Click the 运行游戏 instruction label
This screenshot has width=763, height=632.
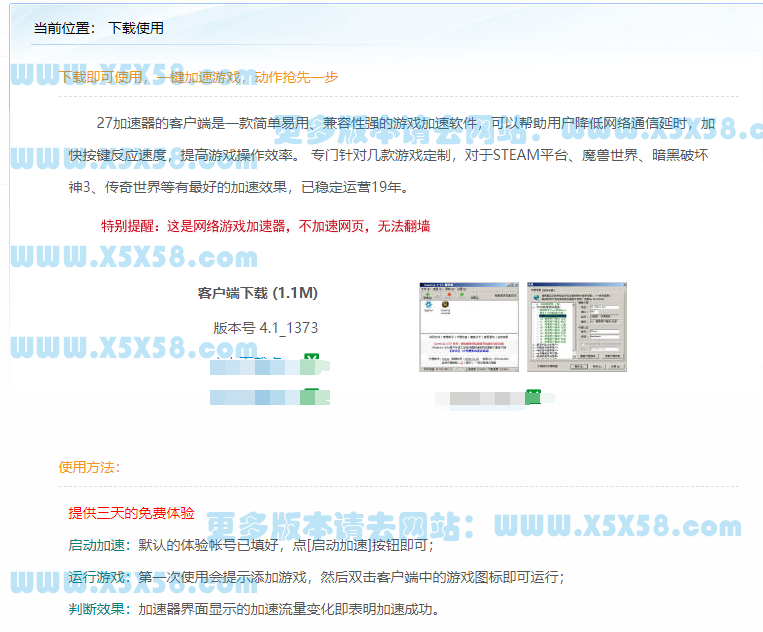pos(97,577)
